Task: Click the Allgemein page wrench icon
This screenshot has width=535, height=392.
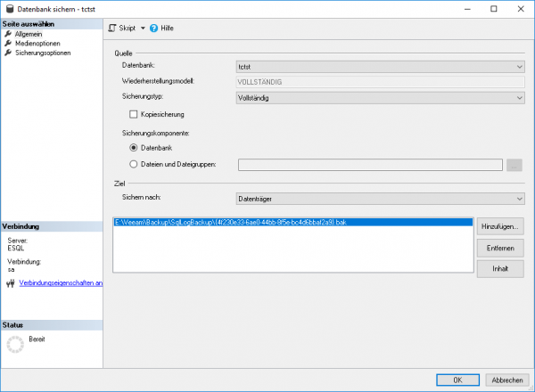Action: click(8, 34)
